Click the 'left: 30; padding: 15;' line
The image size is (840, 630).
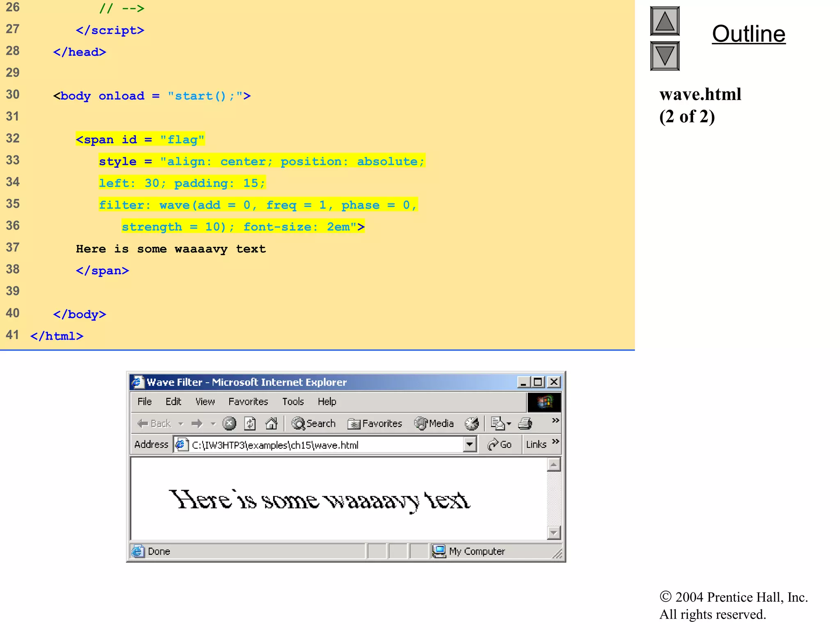[x=182, y=183]
